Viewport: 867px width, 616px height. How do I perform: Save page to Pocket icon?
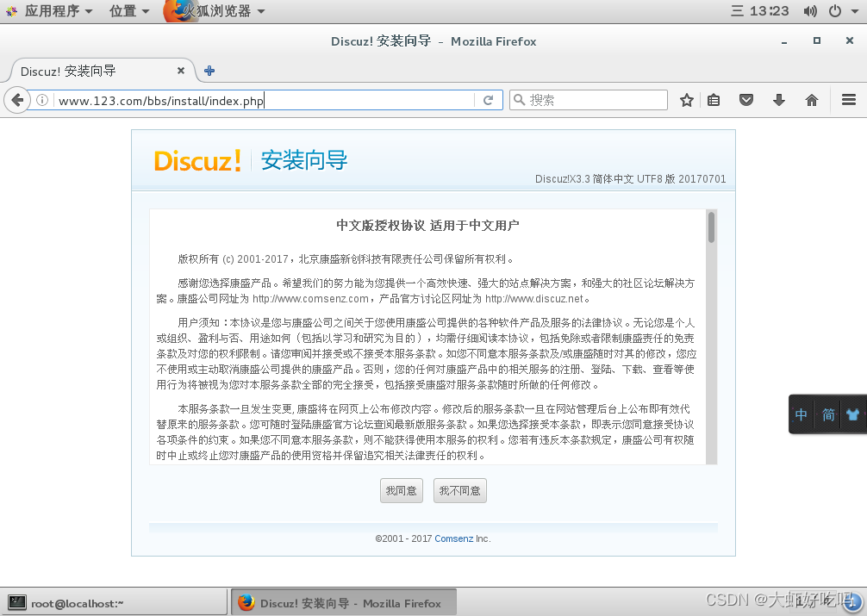[746, 100]
